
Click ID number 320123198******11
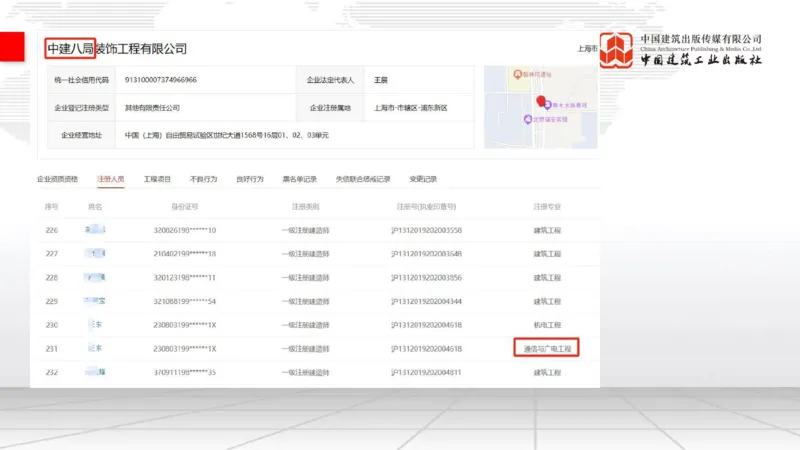pos(185,278)
